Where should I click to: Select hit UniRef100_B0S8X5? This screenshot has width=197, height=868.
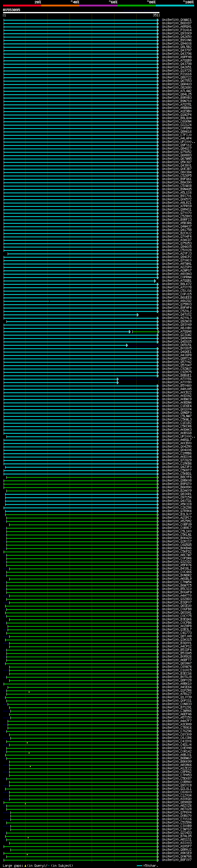click(x=176, y=349)
